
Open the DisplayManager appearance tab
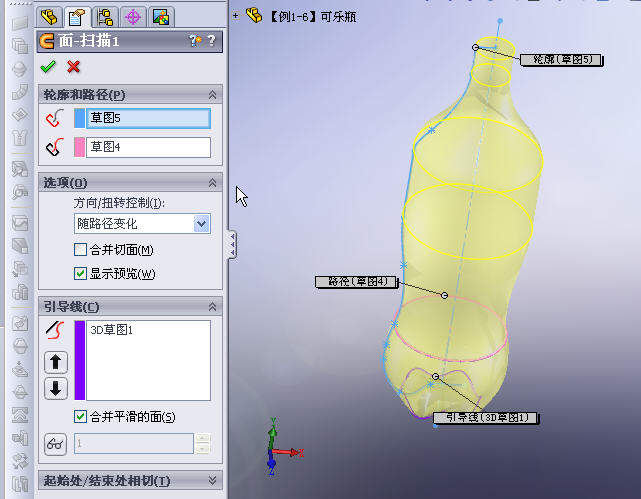click(161, 17)
